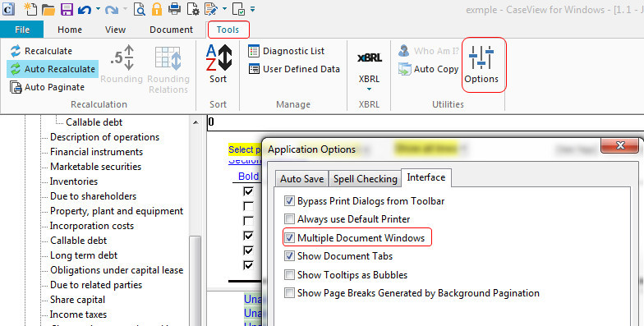The height and width of the screenshot is (326, 644).
Task: Open the undo history dropdown arrow
Action: (x=98, y=8)
